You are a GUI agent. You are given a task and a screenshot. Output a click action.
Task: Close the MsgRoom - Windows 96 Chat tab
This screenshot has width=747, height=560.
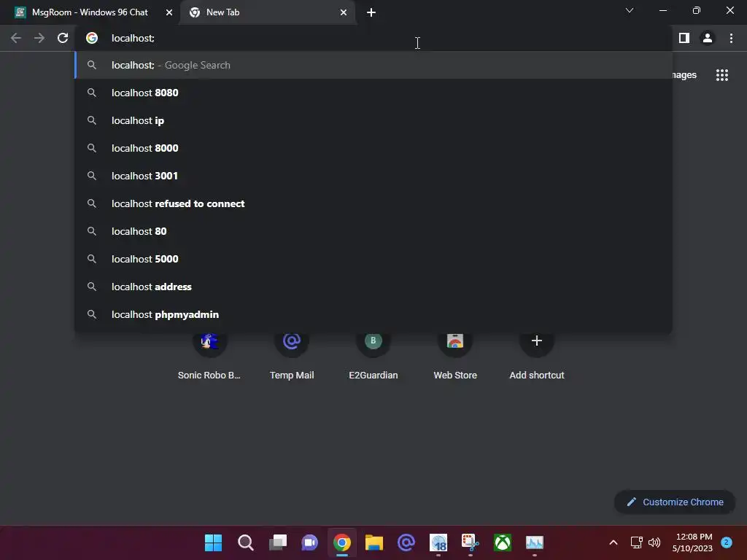pyautogui.click(x=169, y=13)
